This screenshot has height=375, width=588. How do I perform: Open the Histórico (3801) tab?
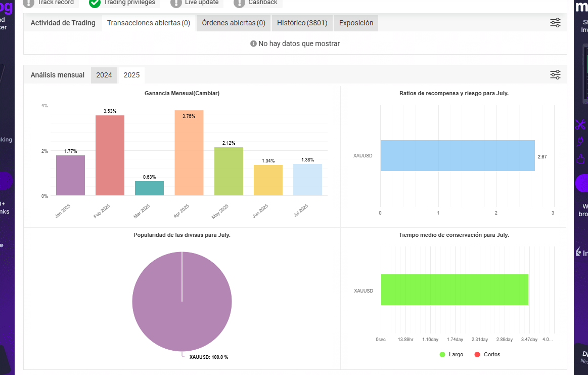coord(302,23)
